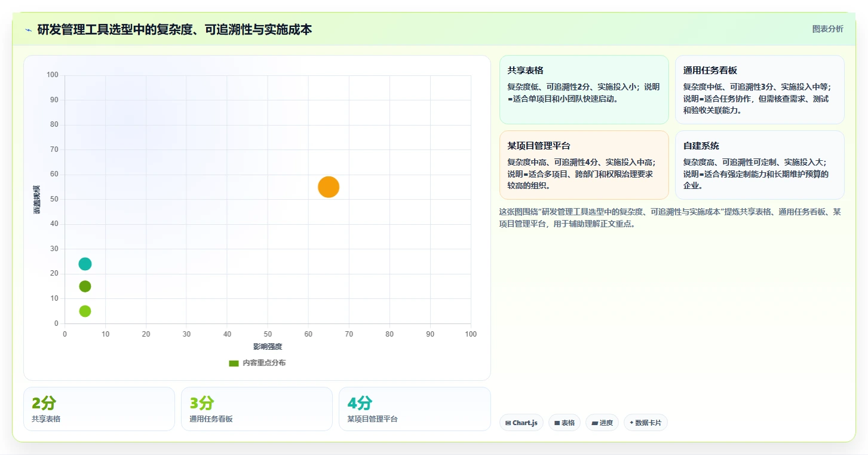Click the Chart.js tag chip
Viewport: 868px width, 455px height.
point(522,423)
